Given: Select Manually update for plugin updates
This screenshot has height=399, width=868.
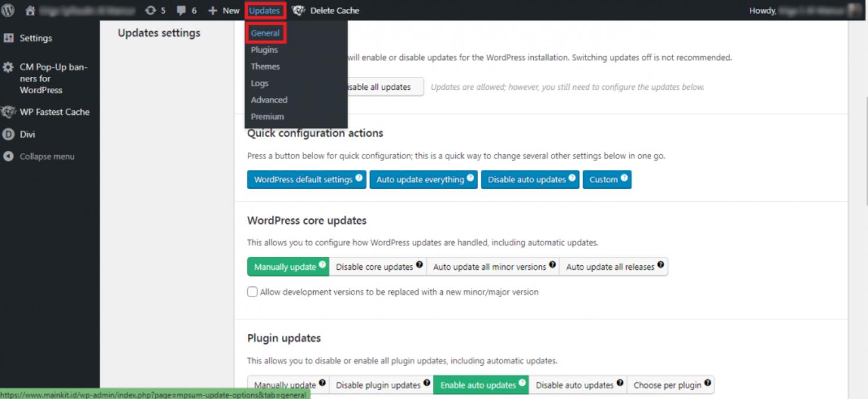Looking at the screenshot, I should [288, 385].
